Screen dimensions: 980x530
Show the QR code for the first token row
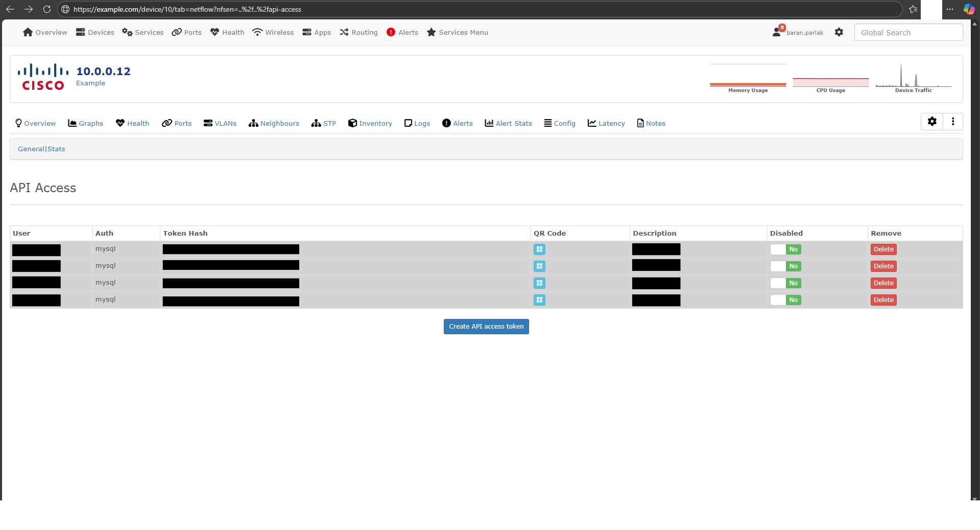[539, 249]
